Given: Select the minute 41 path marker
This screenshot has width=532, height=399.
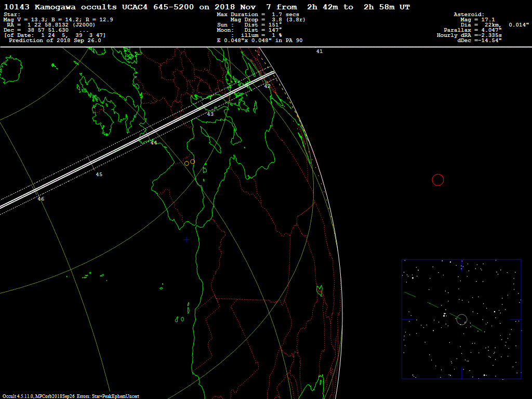Looking at the screenshot, I should [320, 51].
